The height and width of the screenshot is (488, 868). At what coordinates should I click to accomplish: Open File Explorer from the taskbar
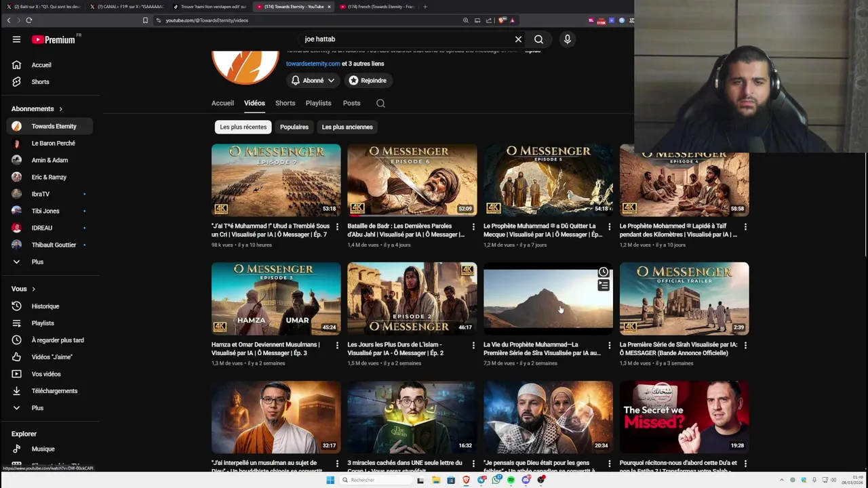436,480
